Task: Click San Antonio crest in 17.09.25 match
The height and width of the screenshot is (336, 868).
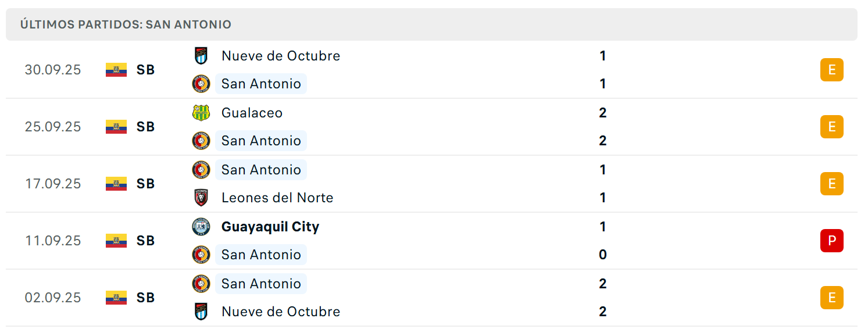Action: click(x=201, y=170)
